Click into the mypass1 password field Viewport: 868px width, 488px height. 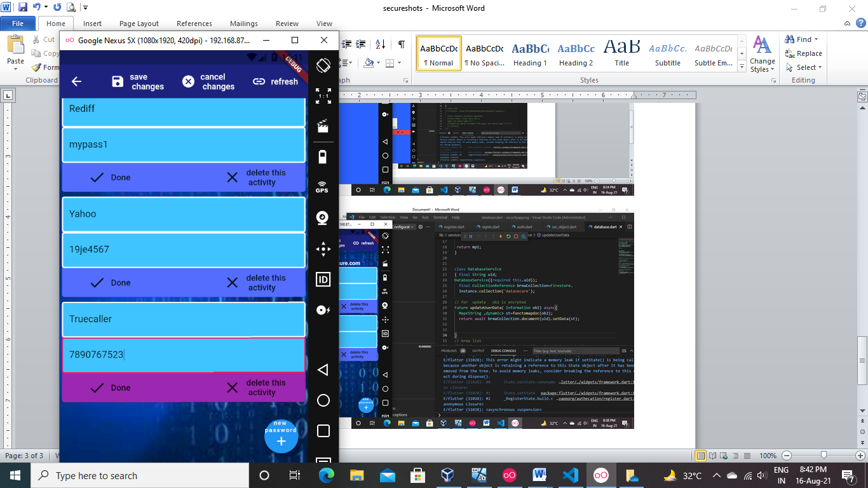pyautogui.click(x=184, y=144)
